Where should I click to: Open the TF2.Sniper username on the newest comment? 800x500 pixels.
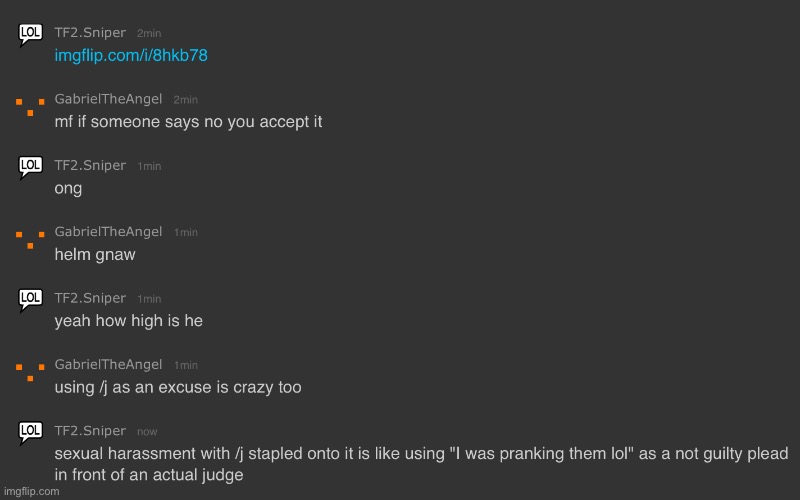coord(90,430)
